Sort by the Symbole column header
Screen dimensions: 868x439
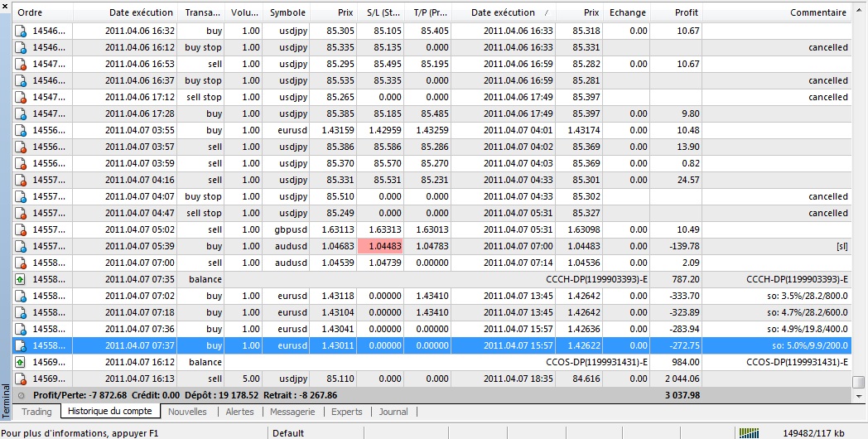point(287,12)
